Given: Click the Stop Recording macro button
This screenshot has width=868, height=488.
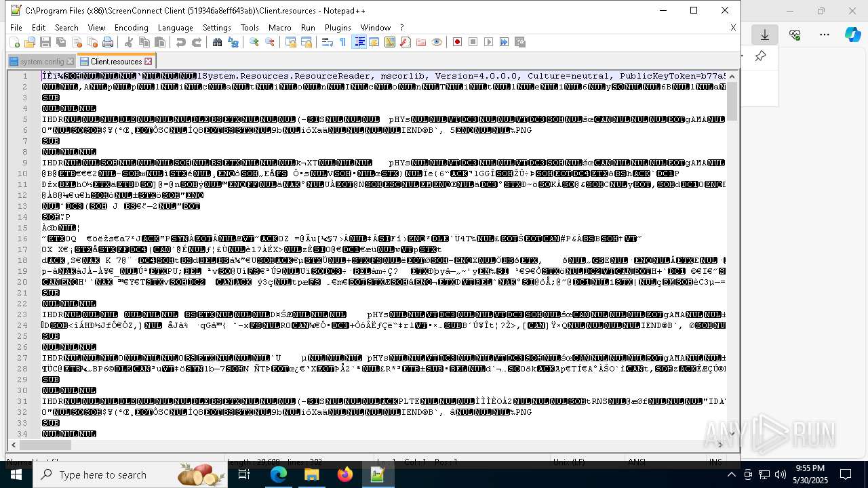Looking at the screenshot, I should pos(473,42).
